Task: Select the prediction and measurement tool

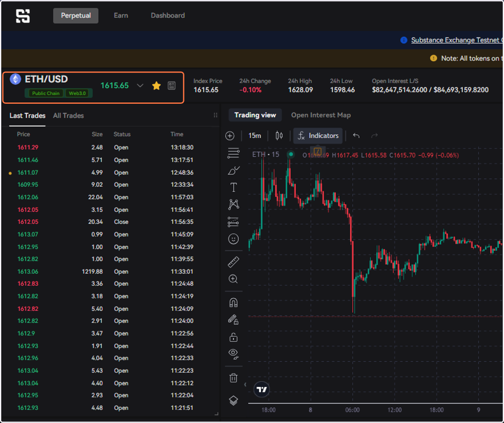Action: click(x=233, y=221)
